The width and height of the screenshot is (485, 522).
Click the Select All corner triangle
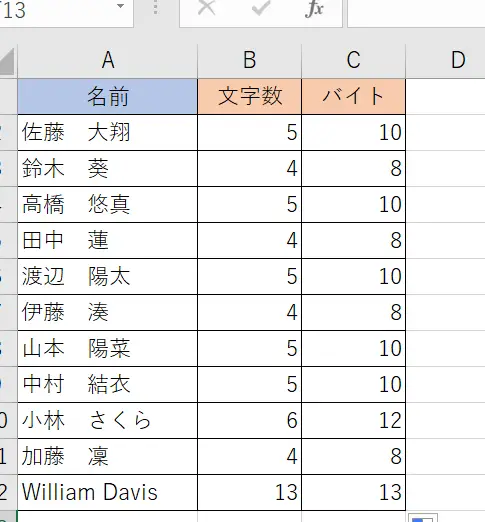click(7, 61)
